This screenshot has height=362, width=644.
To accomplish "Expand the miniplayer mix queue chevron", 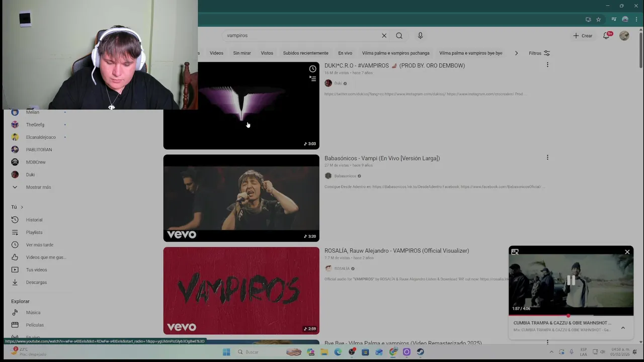I will click(x=623, y=328).
